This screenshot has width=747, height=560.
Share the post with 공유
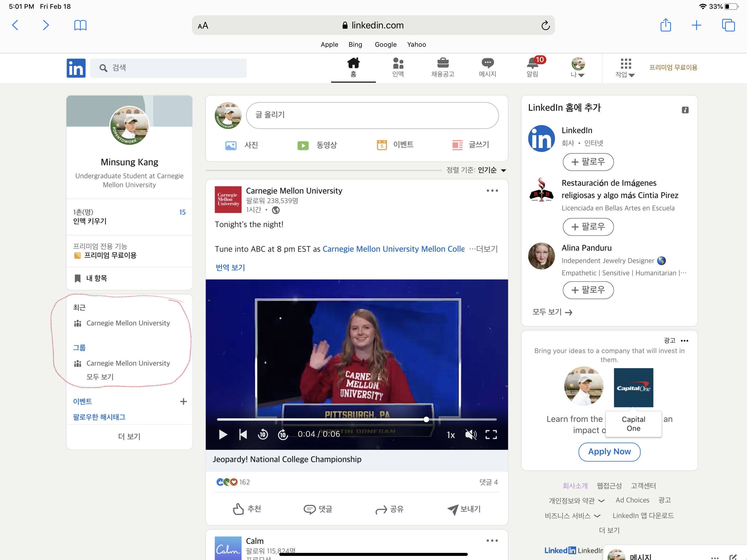point(389,509)
